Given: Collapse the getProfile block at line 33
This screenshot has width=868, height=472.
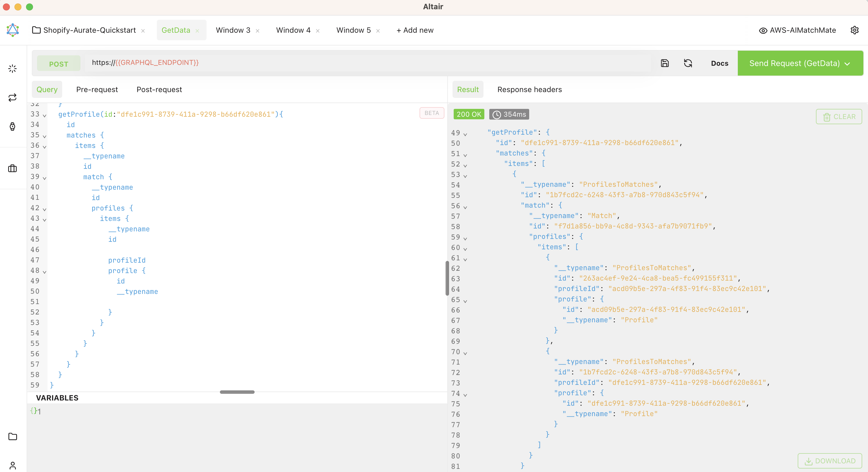Looking at the screenshot, I should [x=45, y=116].
